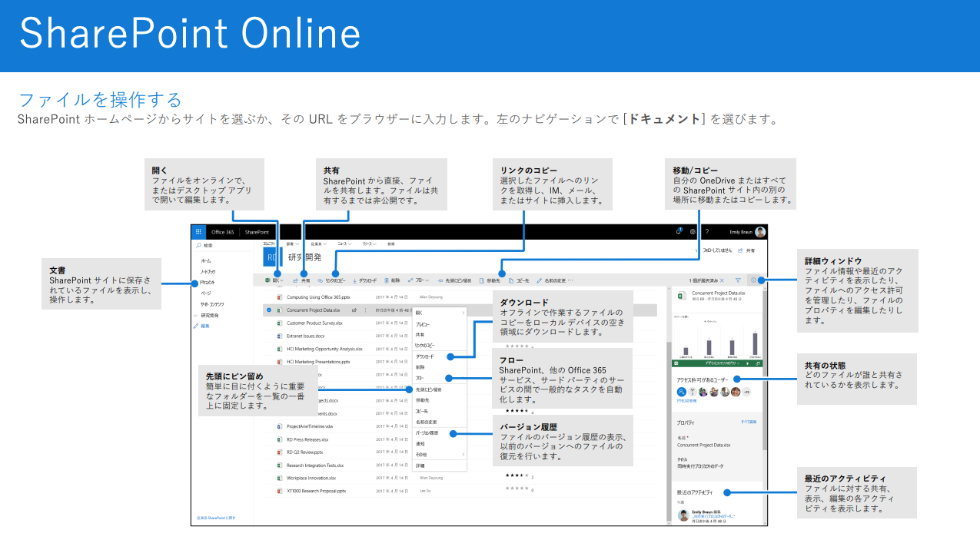Click the file icon of Extranet Issues.docx
This screenshot has height=550, width=980.
[279, 336]
